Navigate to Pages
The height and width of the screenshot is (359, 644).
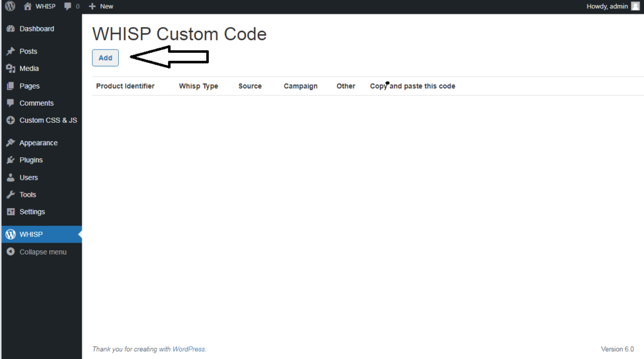pyautogui.click(x=30, y=86)
